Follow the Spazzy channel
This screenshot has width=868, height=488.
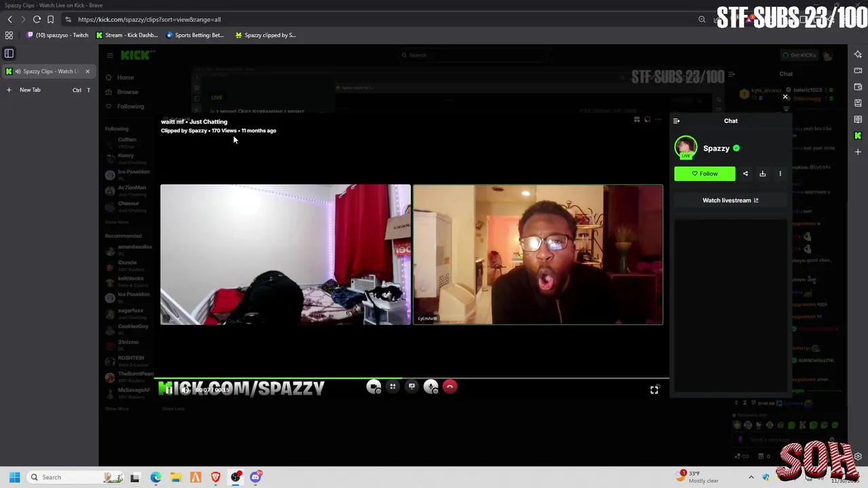pos(705,174)
